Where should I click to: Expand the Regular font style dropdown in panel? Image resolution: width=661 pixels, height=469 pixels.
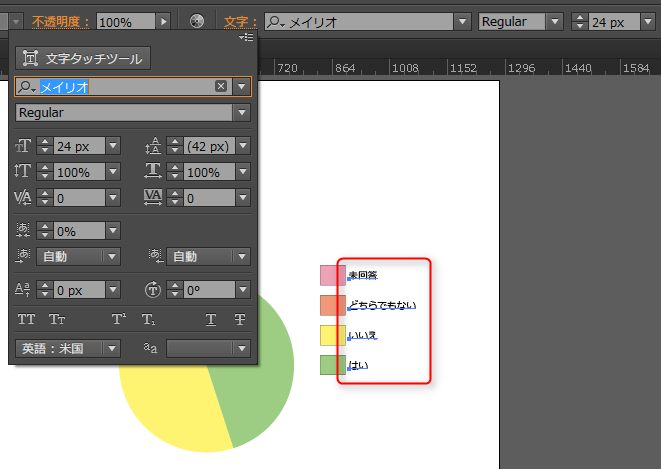241,113
